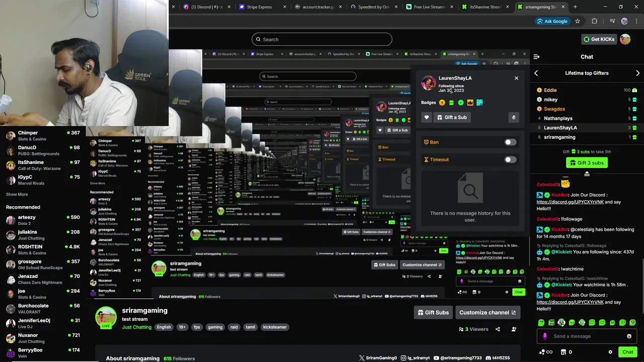Click the crown badge on user card
Screen dimensions: 644x362
pos(470,103)
